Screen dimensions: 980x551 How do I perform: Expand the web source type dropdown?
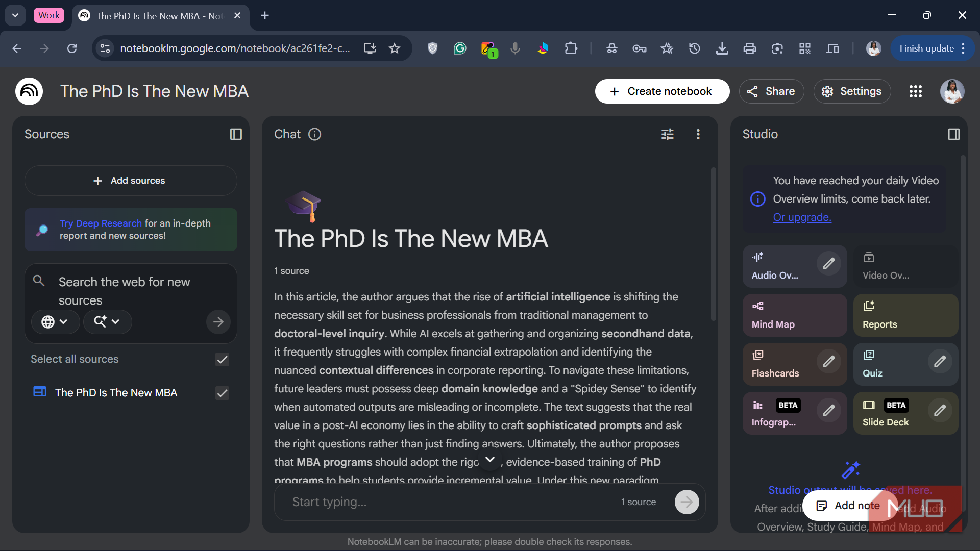[x=55, y=322]
